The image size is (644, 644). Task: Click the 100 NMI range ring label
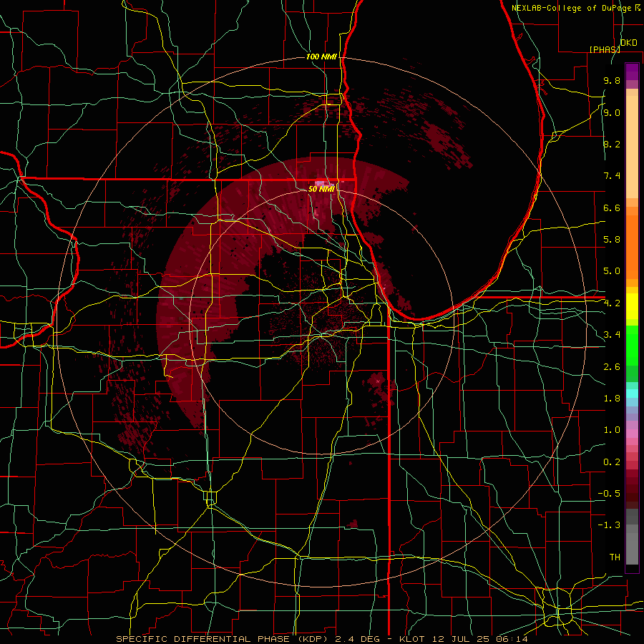pos(321,57)
